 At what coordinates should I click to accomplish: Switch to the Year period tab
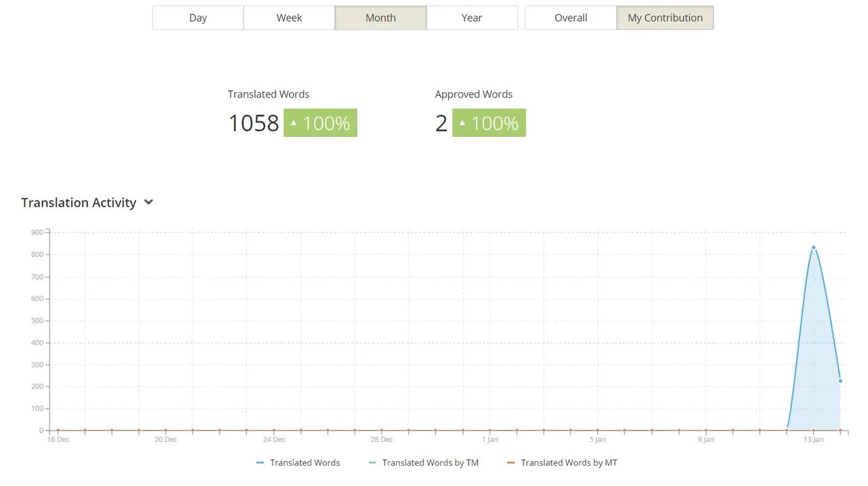[472, 18]
